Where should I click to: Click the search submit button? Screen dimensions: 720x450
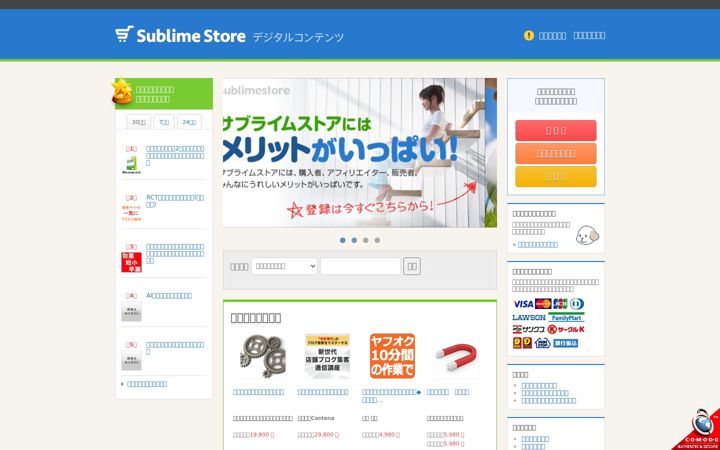click(x=412, y=266)
